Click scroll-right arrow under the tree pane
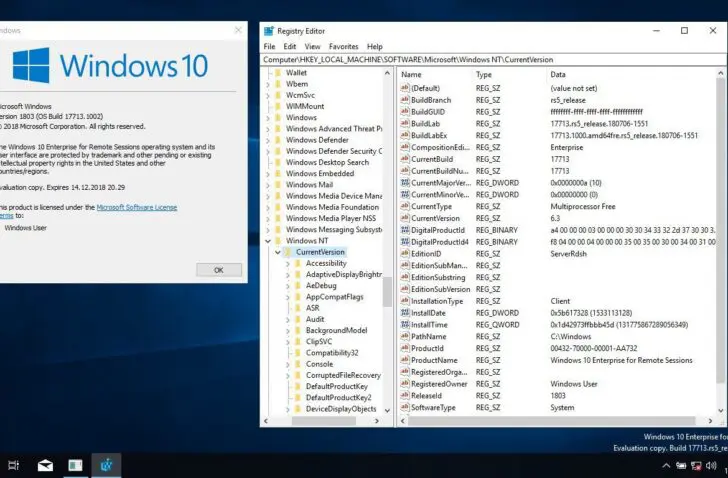The image size is (728, 478). point(377,421)
